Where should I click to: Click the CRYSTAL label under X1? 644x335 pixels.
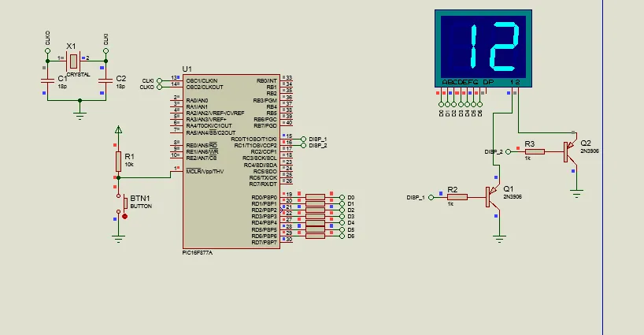point(78,75)
